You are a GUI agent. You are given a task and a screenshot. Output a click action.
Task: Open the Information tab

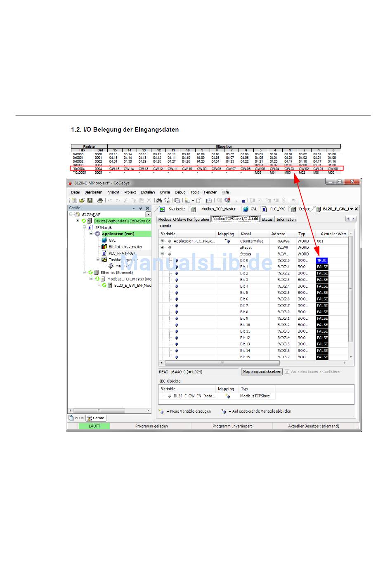[x=286, y=220]
